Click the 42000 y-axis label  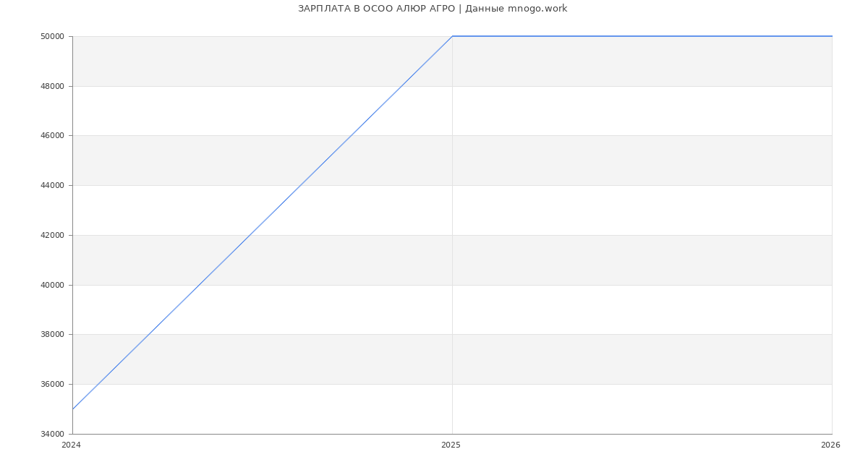click(x=54, y=236)
